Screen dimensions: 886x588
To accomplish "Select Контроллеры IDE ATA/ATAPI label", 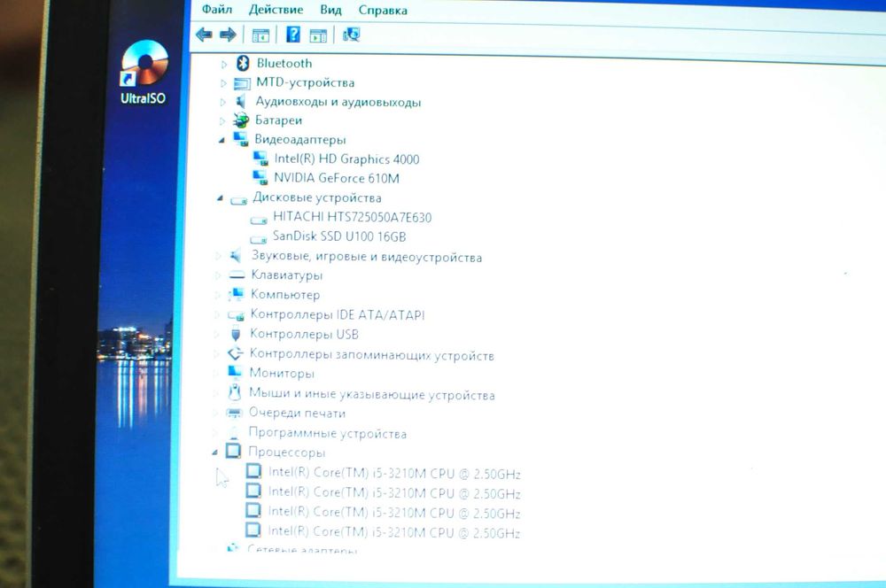I will 338,314.
